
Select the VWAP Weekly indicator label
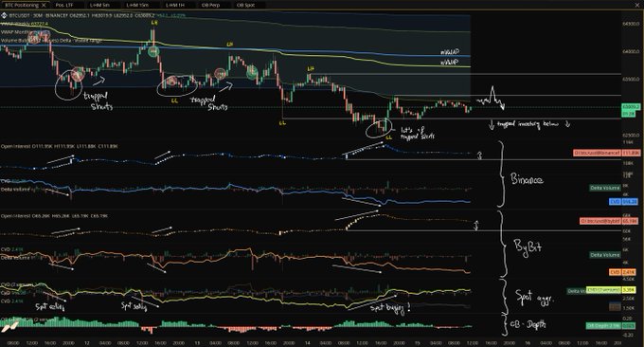[24, 24]
